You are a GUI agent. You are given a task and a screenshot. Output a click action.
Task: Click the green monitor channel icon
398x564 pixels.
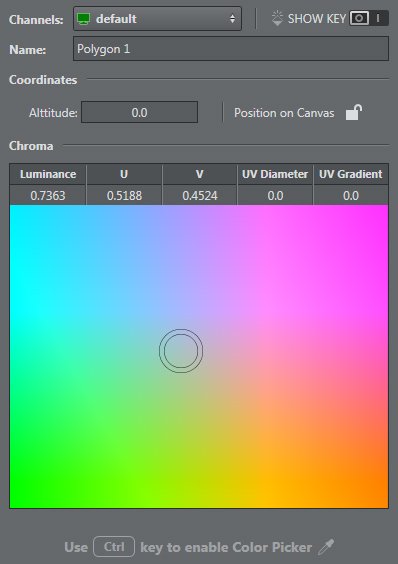pos(83,19)
